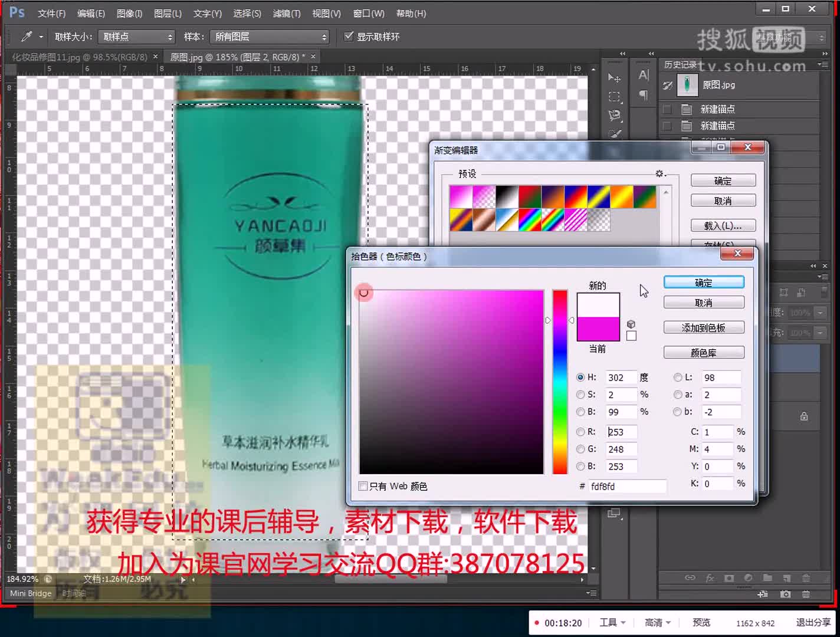Select the Polygonal Lasso tool icon
The height and width of the screenshot is (637, 840).
coord(614,116)
